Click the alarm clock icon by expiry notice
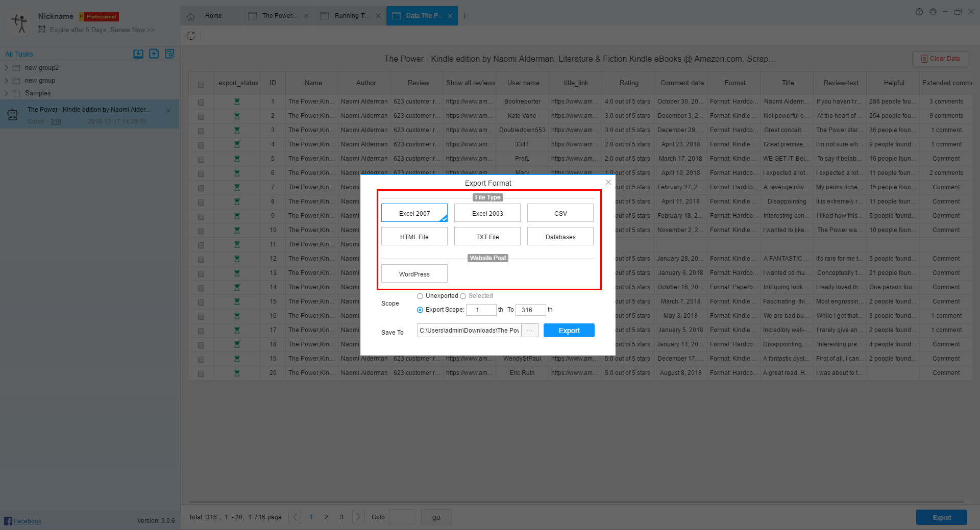Screen dimensions: 980x530 coord(42,30)
